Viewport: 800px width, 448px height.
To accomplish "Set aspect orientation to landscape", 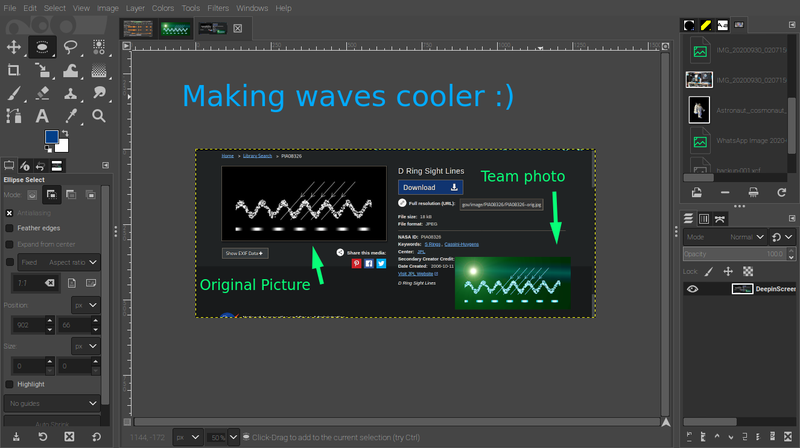I will [x=91, y=283].
